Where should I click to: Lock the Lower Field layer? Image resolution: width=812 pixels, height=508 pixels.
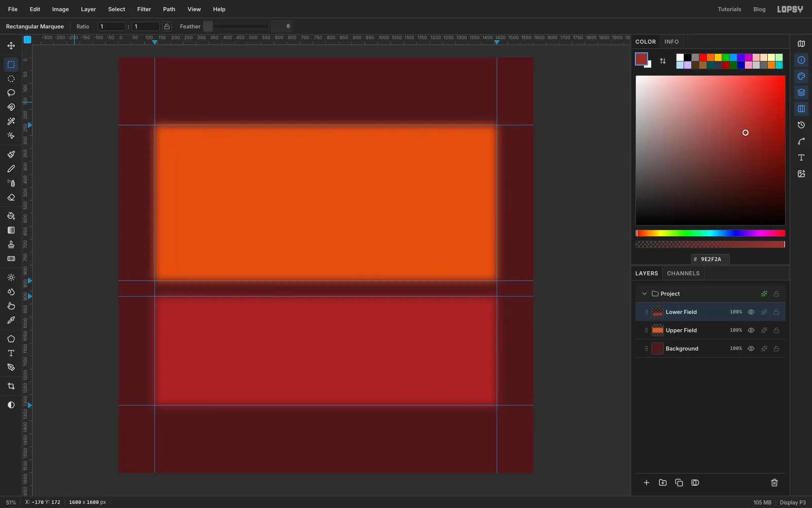[776, 312]
